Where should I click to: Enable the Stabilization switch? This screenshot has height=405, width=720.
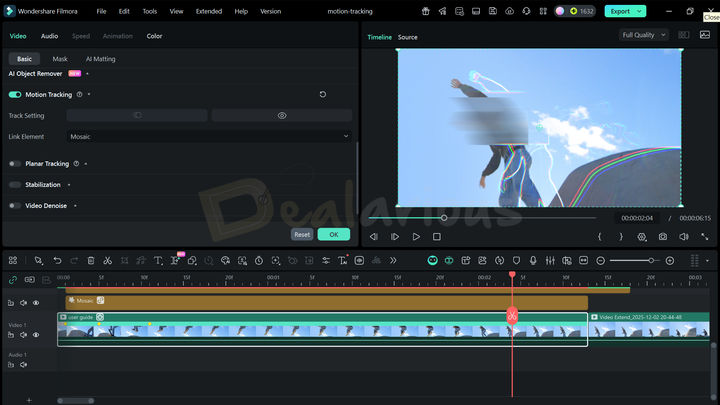point(15,185)
